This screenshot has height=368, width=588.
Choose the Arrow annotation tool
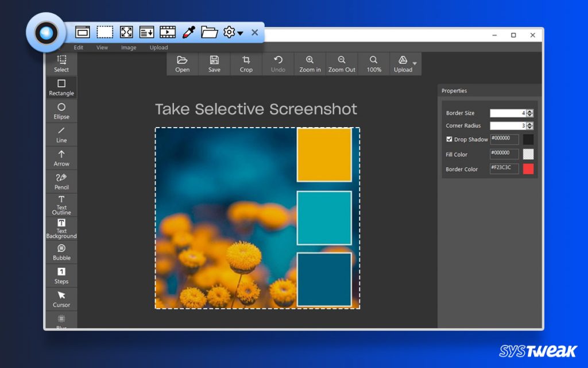[x=61, y=158]
